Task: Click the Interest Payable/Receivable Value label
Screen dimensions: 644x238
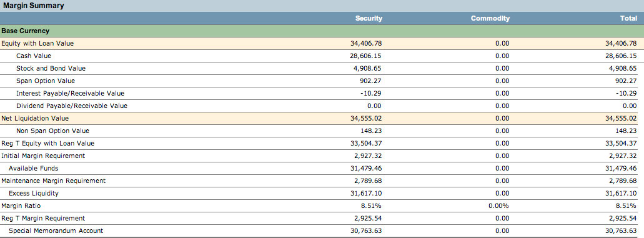Action: click(70, 93)
